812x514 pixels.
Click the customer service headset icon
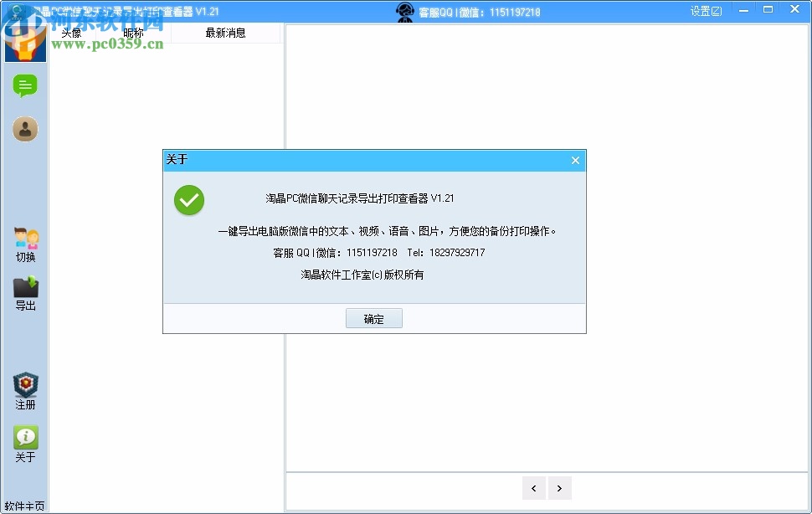coord(405,11)
